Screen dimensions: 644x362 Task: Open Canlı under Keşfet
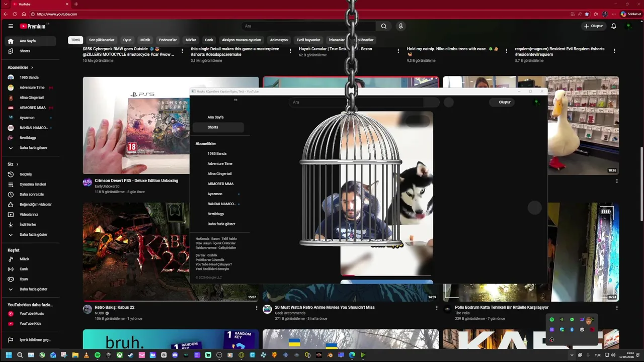point(30,269)
